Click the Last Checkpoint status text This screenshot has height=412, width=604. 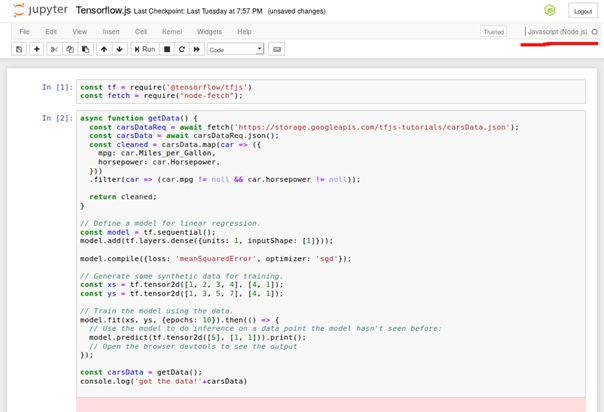coord(198,11)
